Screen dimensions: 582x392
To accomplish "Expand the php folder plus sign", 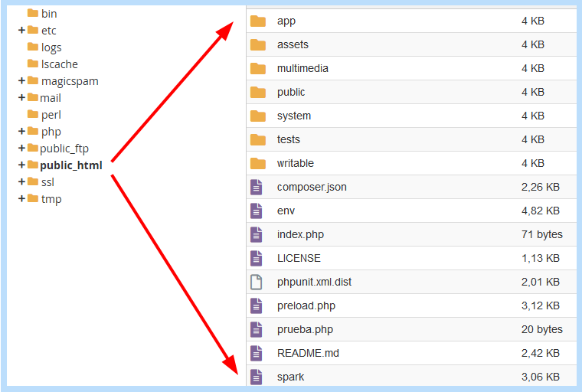I will click(21, 131).
